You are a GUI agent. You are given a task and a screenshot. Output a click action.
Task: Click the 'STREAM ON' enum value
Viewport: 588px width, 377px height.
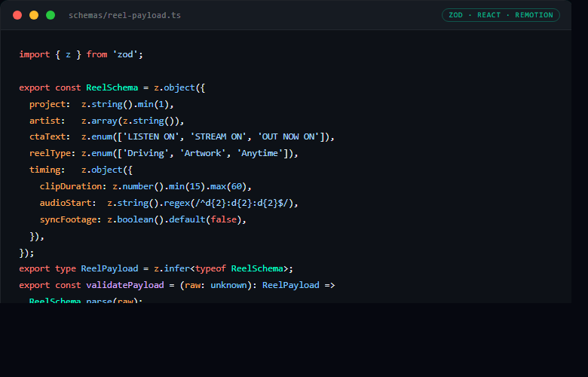click(x=218, y=136)
